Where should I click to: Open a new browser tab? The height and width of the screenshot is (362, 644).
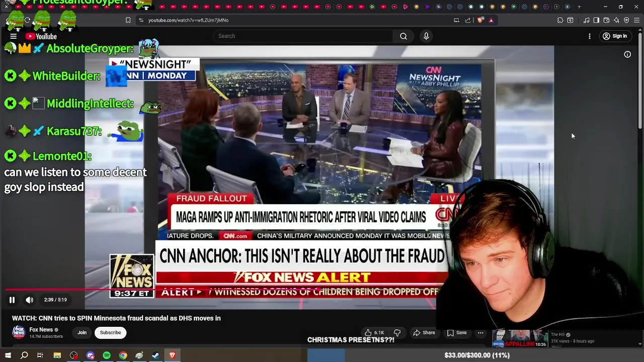coord(579,7)
